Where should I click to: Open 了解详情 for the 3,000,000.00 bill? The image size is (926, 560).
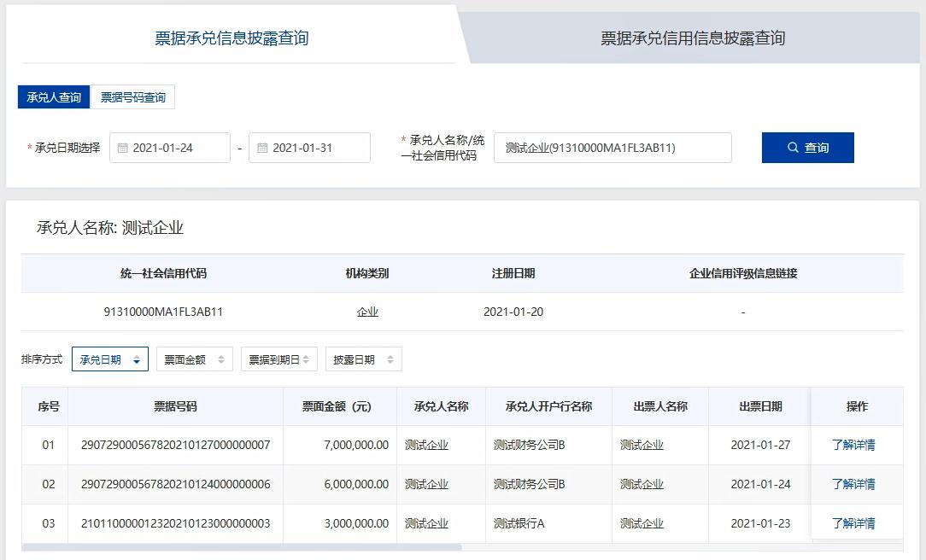pyautogui.click(x=857, y=523)
